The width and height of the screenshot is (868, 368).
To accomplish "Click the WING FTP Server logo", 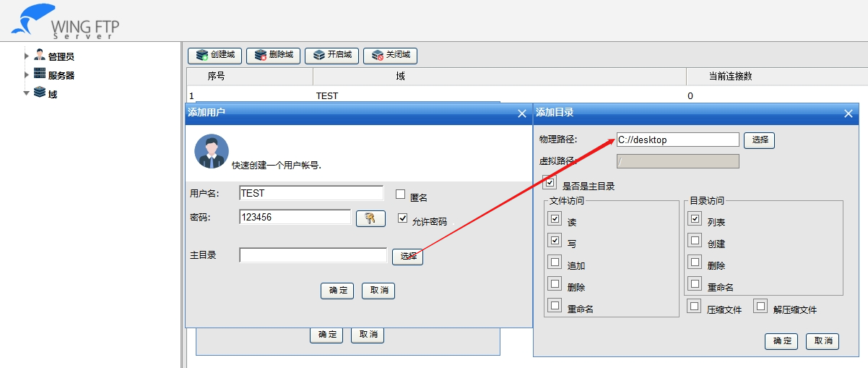I will 65,22.
